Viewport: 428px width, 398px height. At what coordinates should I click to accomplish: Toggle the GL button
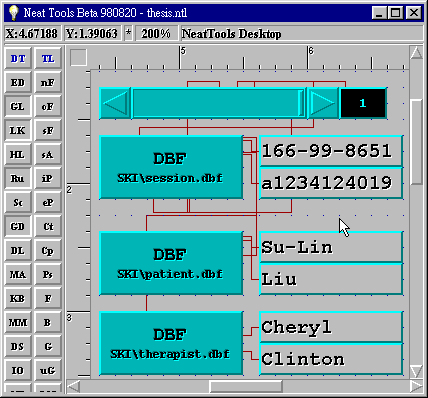coord(18,106)
